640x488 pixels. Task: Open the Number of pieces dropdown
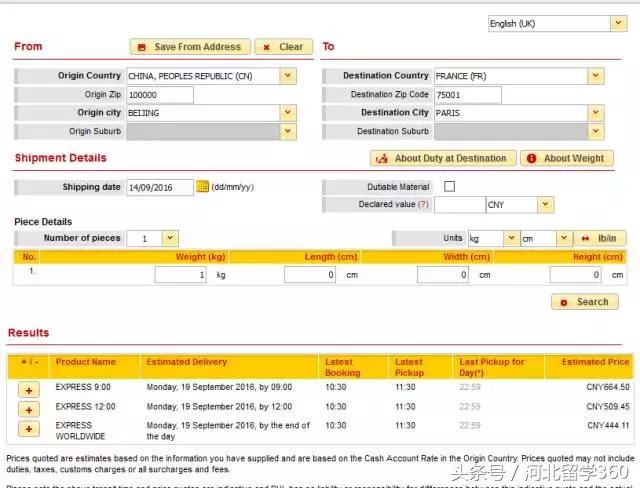coord(170,238)
